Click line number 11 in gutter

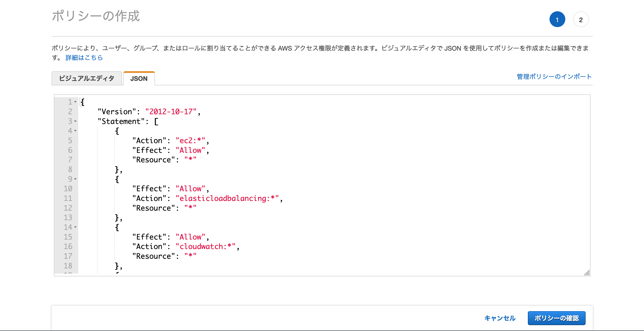(68, 198)
